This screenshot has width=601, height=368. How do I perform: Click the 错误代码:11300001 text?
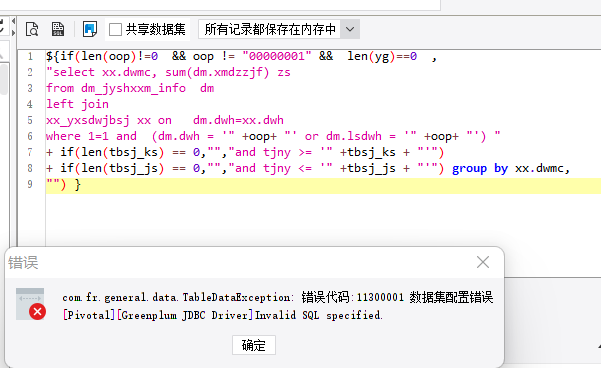(x=353, y=297)
